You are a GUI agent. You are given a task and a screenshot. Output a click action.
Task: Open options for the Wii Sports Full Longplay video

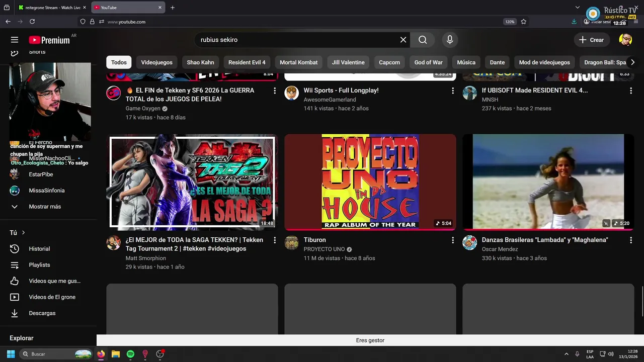[452, 90]
